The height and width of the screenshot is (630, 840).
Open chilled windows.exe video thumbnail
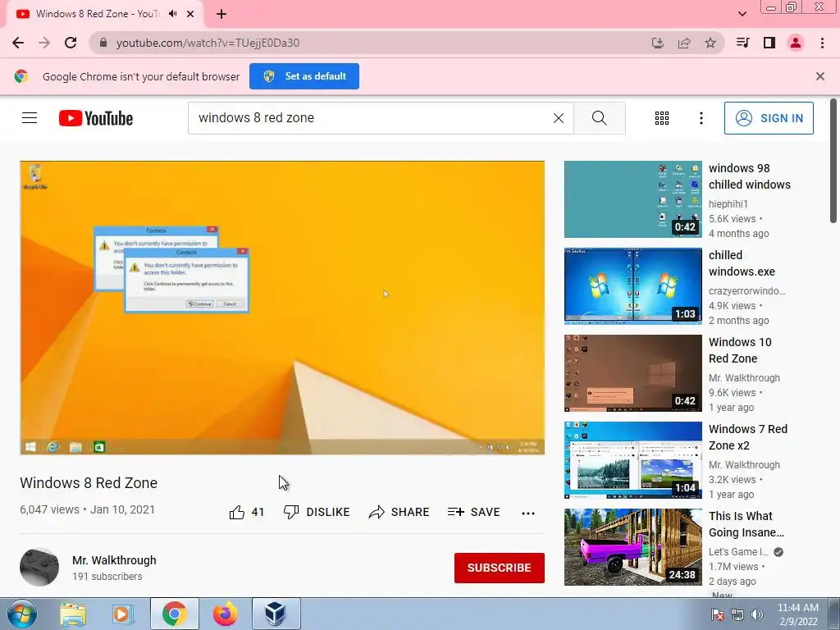tap(632, 286)
